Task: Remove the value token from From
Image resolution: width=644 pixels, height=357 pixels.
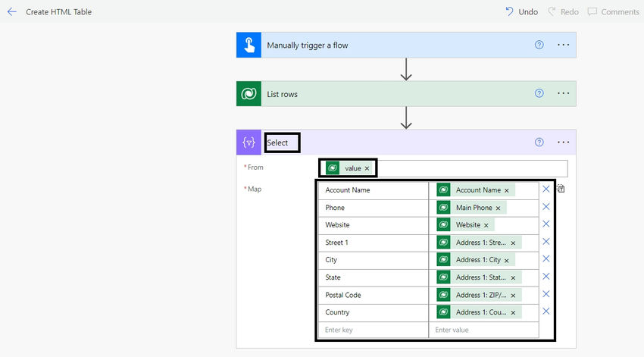Action: pyautogui.click(x=367, y=168)
